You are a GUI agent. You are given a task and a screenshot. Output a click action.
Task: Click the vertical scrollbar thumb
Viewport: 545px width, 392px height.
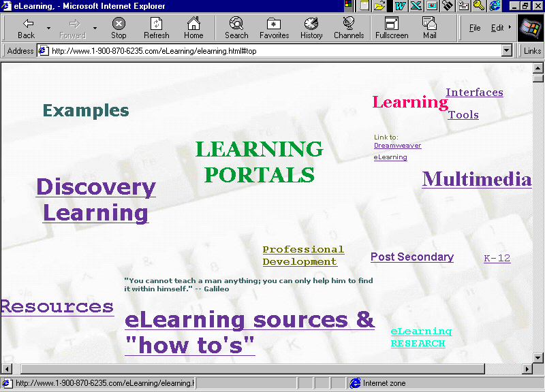(538, 78)
